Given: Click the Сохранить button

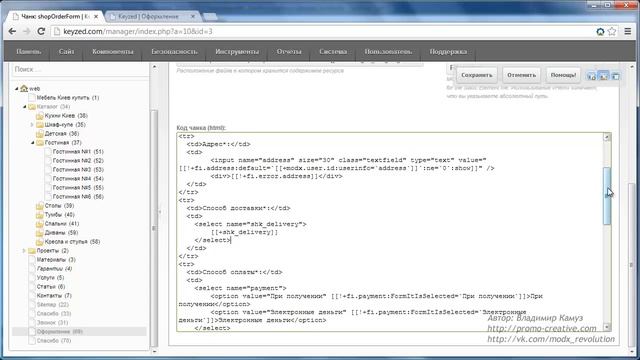Looking at the screenshot, I should pyautogui.click(x=477, y=75).
